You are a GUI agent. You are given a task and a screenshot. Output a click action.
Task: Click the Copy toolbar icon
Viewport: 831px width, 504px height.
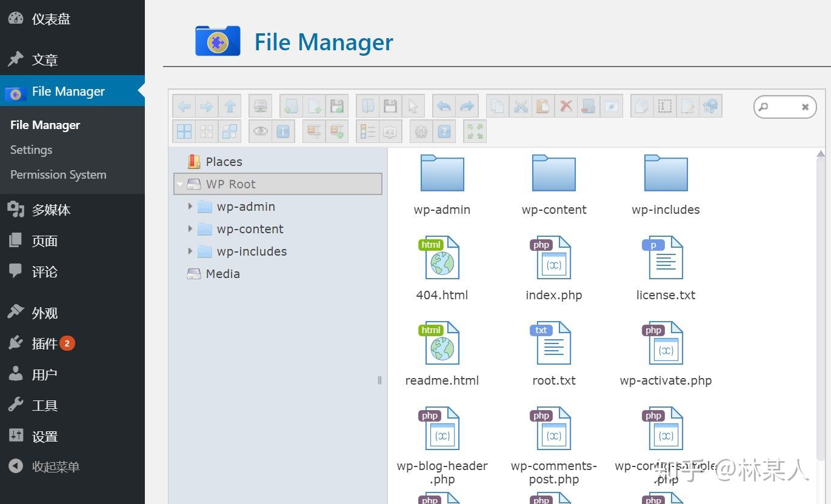pos(498,107)
